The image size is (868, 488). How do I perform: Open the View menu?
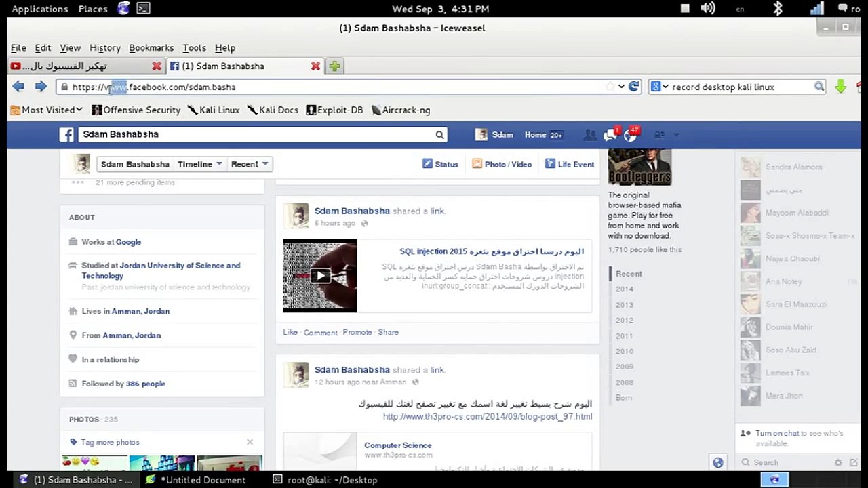pos(70,47)
